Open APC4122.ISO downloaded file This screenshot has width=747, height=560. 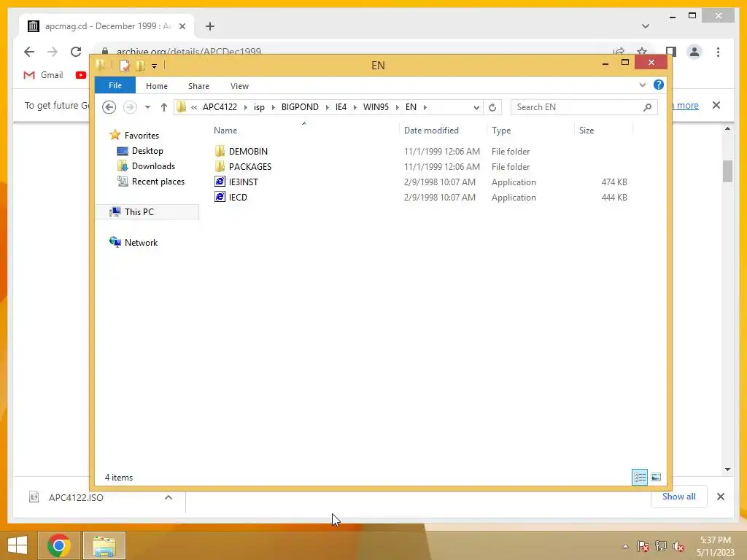pyautogui.click(x=76, y=497)
